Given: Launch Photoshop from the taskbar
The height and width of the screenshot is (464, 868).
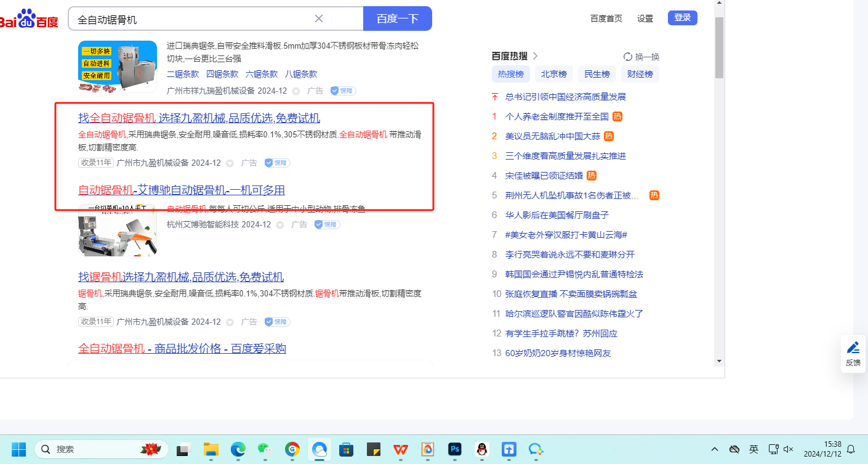Looking at the screenshot, I should pos(455,449).
